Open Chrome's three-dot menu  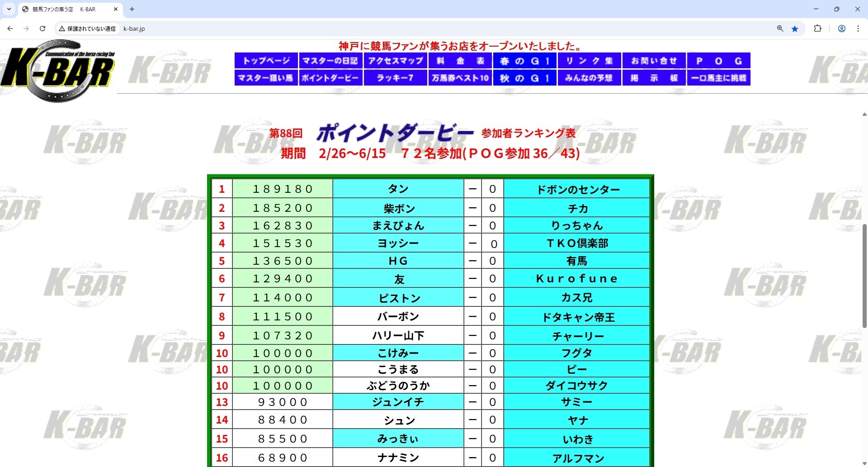click(858, 29)
